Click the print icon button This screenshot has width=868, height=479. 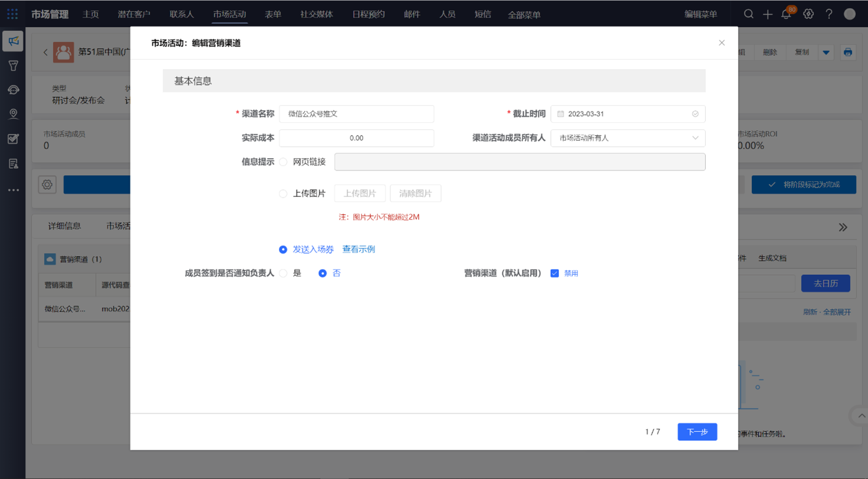tap(847, 52)
